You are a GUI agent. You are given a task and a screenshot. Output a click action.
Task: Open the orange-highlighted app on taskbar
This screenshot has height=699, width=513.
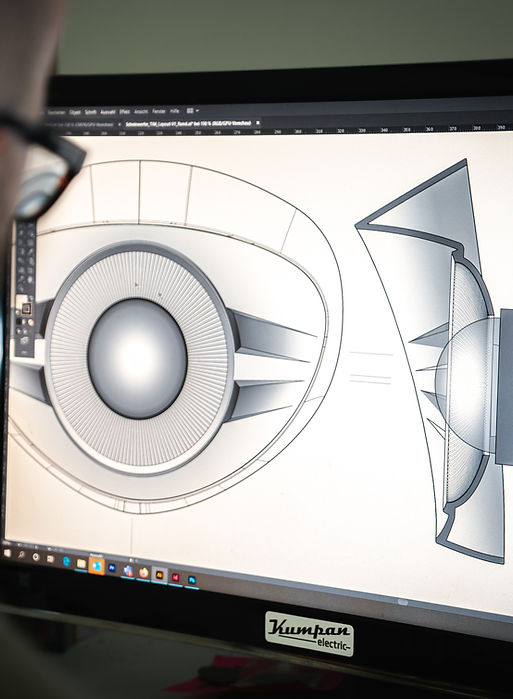tap(97, 566)
